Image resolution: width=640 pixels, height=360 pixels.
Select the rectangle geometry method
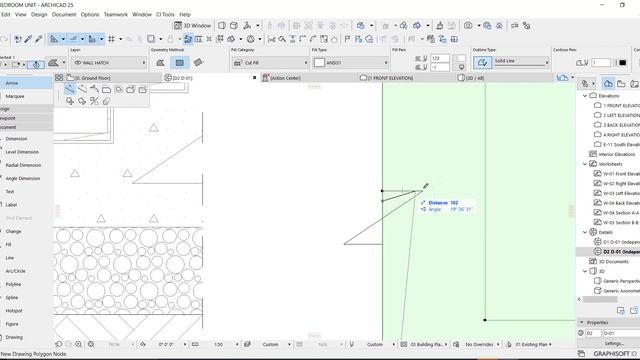click(x=180, y=62)
